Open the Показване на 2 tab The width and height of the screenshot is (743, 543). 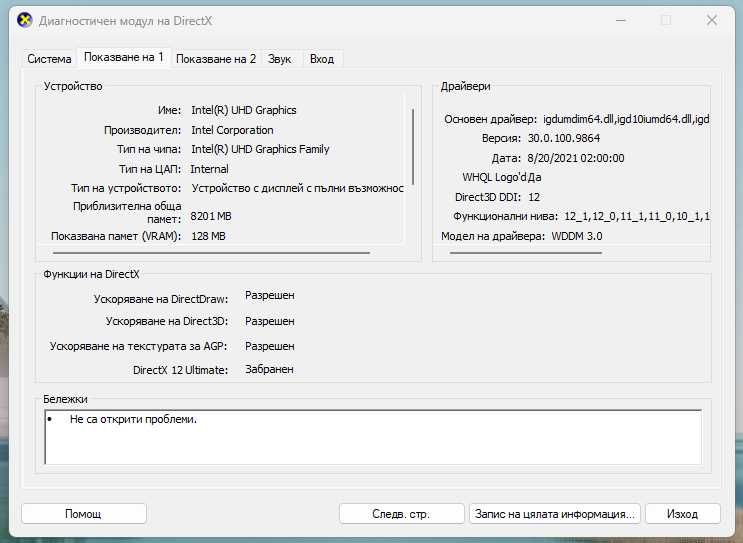click(216, 59)
